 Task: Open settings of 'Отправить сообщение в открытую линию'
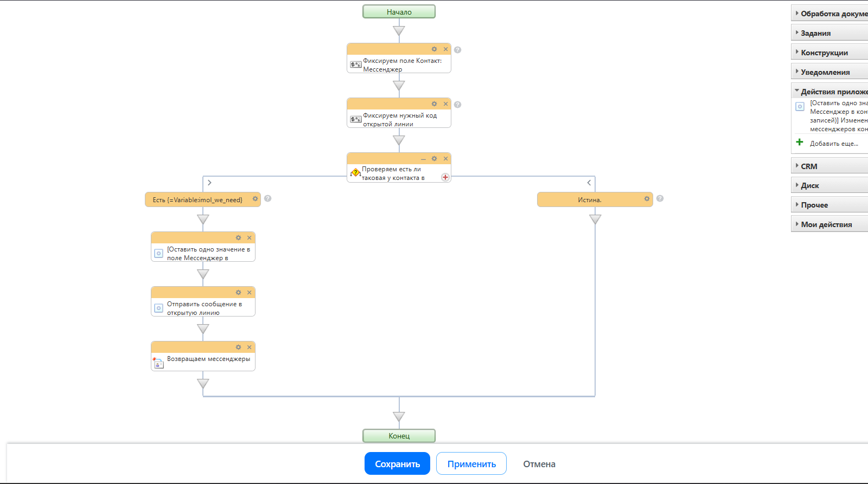[238, 293]
